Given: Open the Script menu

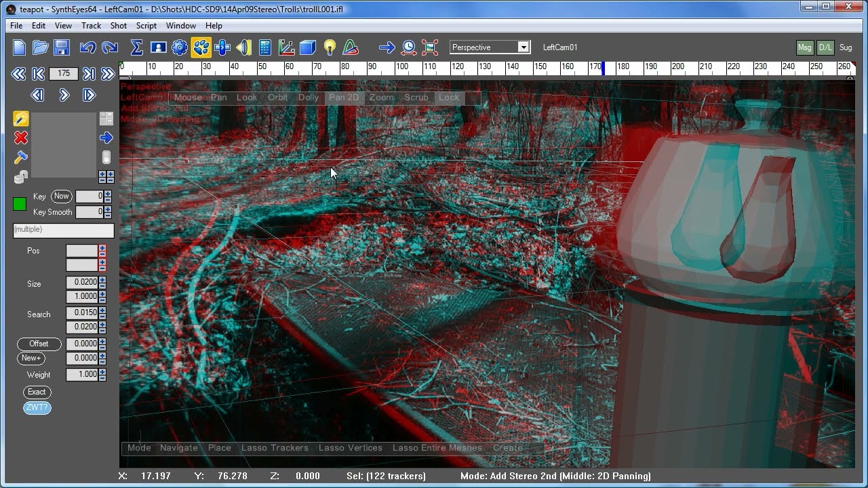Looking at the screenshot, I should coord(146,26).
